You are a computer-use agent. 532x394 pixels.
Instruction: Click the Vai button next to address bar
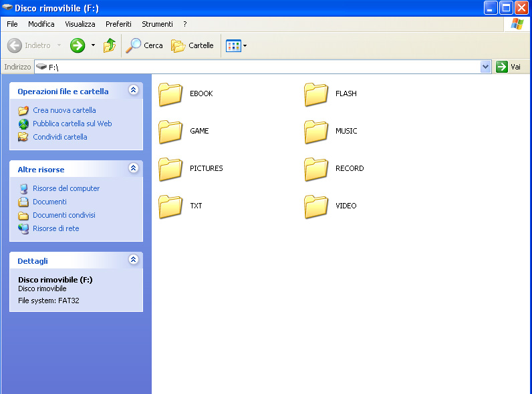[509, 67]
